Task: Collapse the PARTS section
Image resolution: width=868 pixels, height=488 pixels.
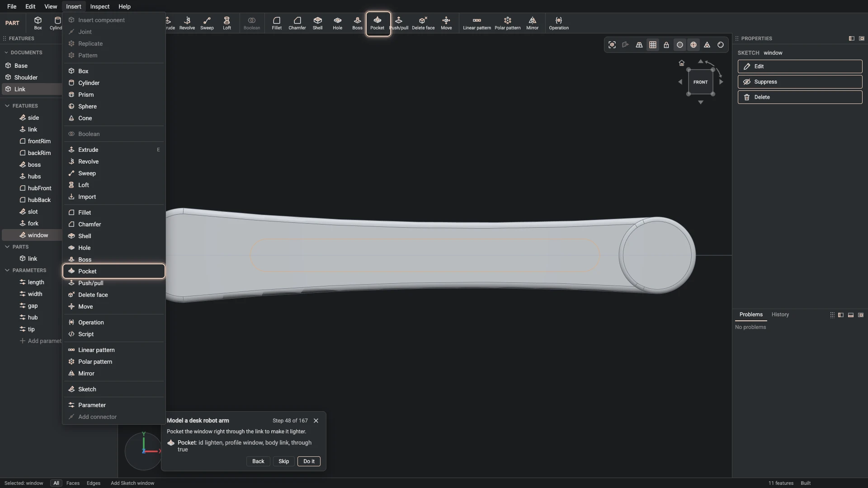Action: point(7,247)
